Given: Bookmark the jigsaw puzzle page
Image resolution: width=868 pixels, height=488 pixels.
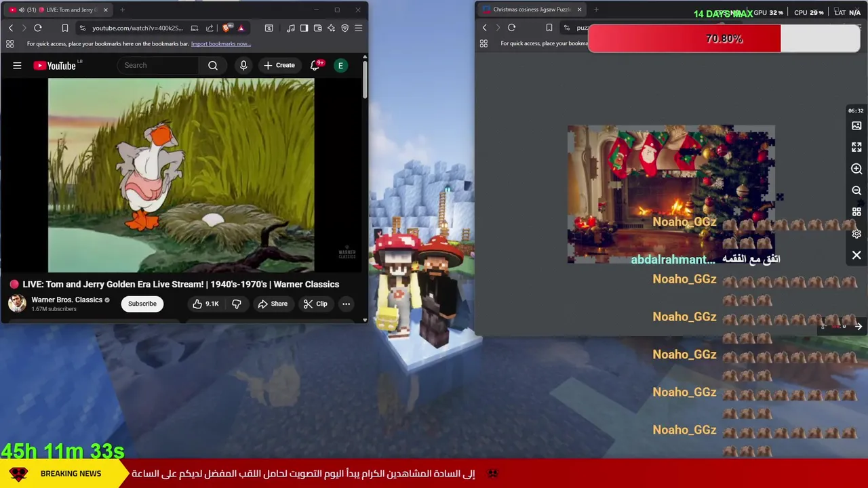Looking at the screenshot, I should point(549,27).
